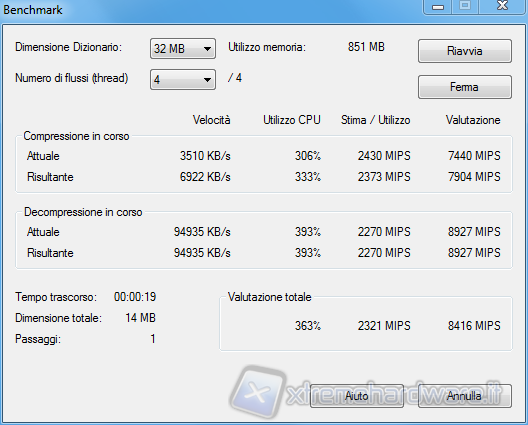The width and height of the screenshot is (528, 425).
Task: Close the Benchmark window
Action: pyautogui.click(x=502, y=6)
